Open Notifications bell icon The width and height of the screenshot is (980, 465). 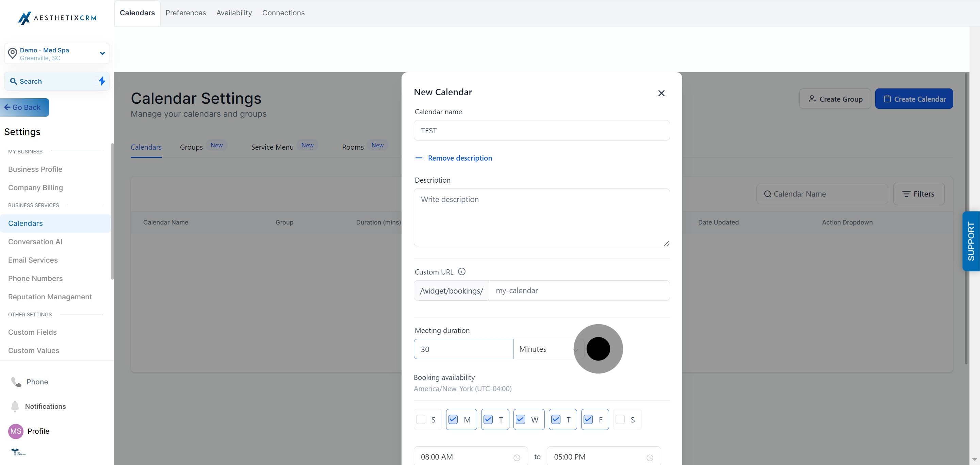pos(15,406)
